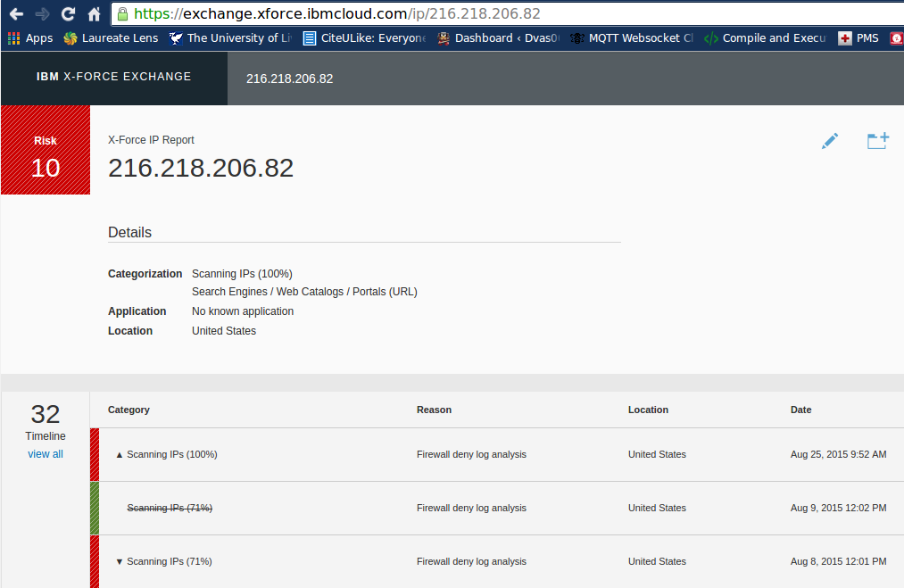Viewport: 904px width, 588px height.
Task: Reload the page with the refresh icon
Action: coord(68,14)
